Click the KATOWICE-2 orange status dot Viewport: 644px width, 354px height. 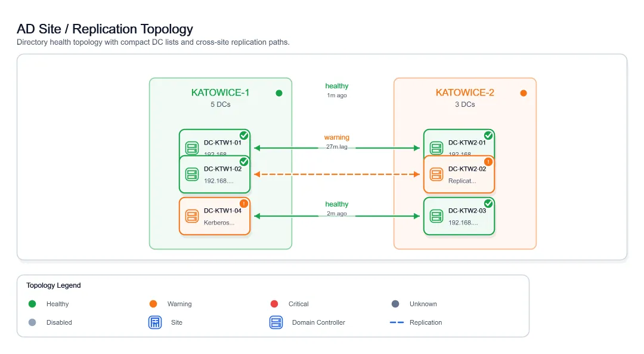pos(524,93)
